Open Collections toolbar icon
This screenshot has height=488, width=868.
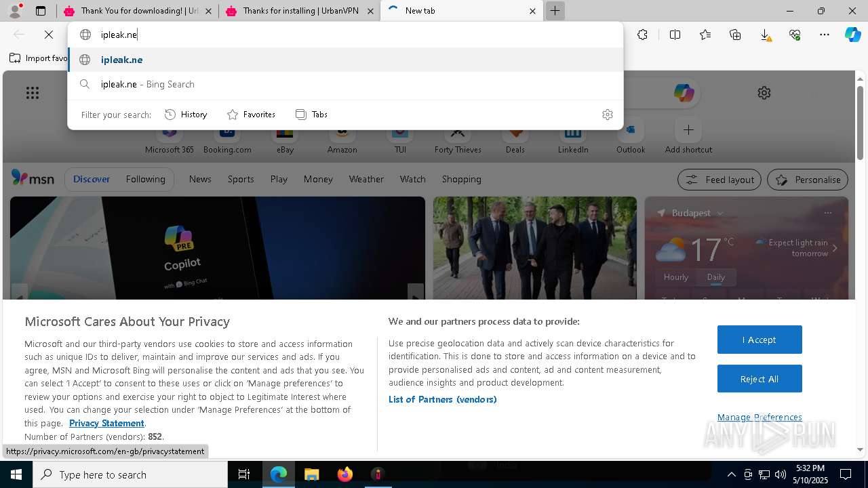pos(735,35)
